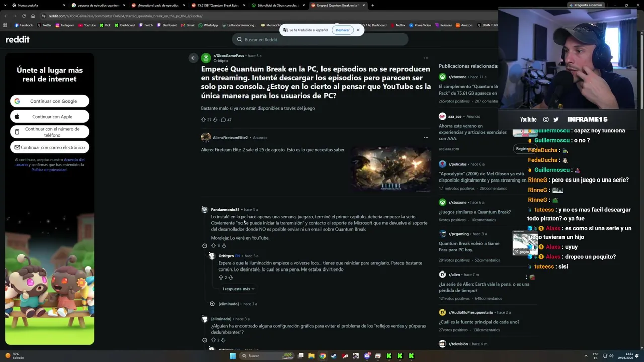Open the taskbar weather widget
The image size is (644, 362).
[x=15, y=356]
